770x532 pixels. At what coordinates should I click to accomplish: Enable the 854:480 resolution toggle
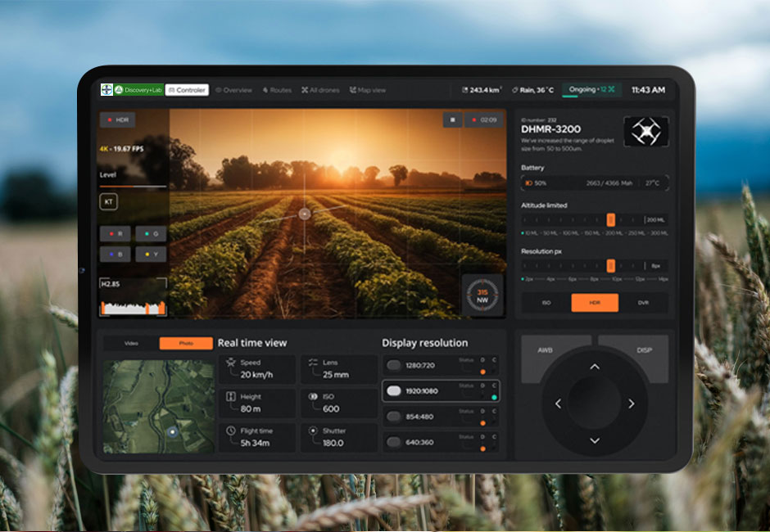[x=394, y=416]
